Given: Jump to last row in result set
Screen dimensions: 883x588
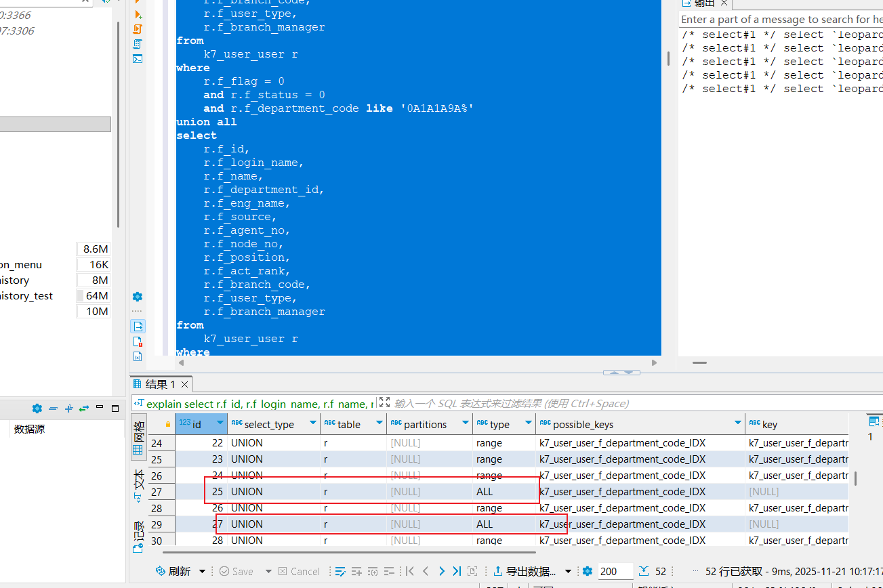Looking at the screenshot, I should (x=457, y=571).
